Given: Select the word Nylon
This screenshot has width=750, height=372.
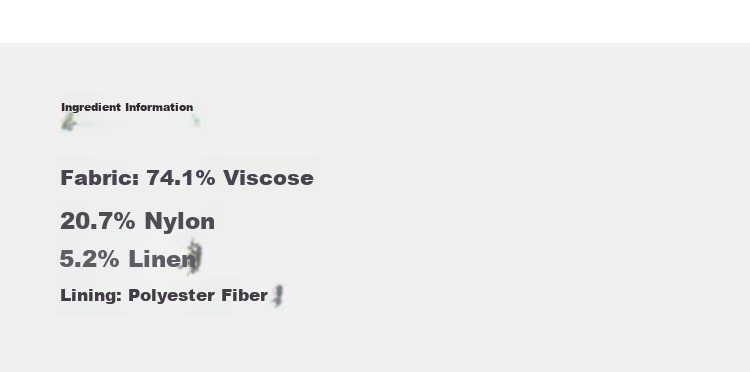Looking at the screenshot, I should (x=179, y=222).
